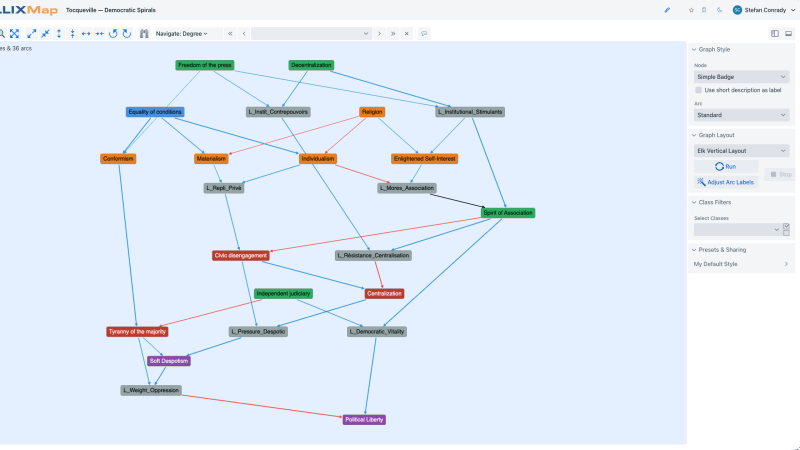
Task: Click the star favorite icon
Action: [x=691, y=10]
